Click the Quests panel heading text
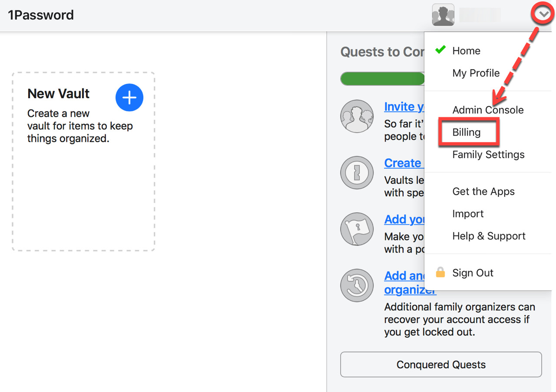 382,52
